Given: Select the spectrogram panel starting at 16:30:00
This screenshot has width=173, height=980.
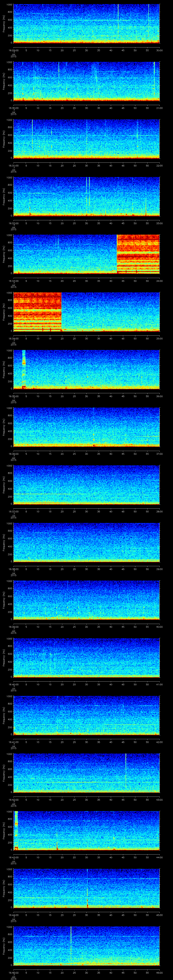Looking at the screenshot, I should (86, 81).
